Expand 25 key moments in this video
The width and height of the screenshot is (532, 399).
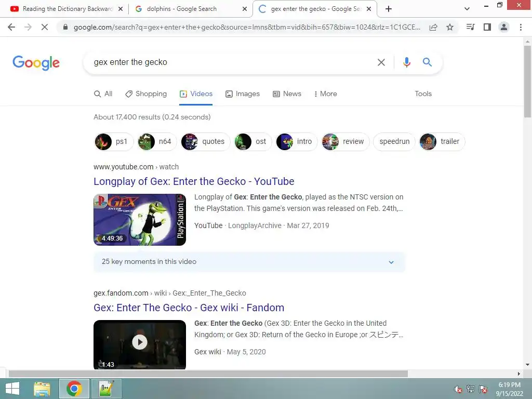[x=249, y=262]
